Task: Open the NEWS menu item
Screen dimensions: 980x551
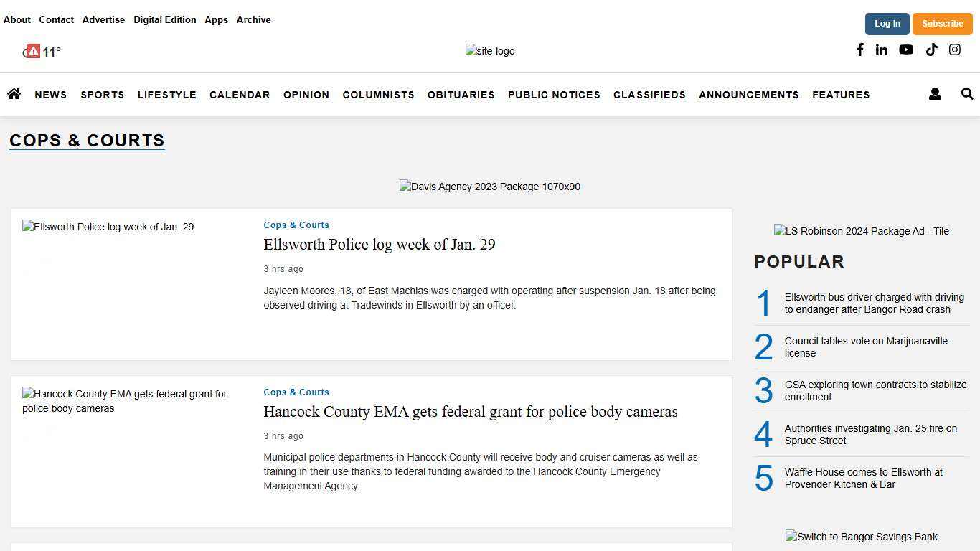Action: tap(50, 95)
